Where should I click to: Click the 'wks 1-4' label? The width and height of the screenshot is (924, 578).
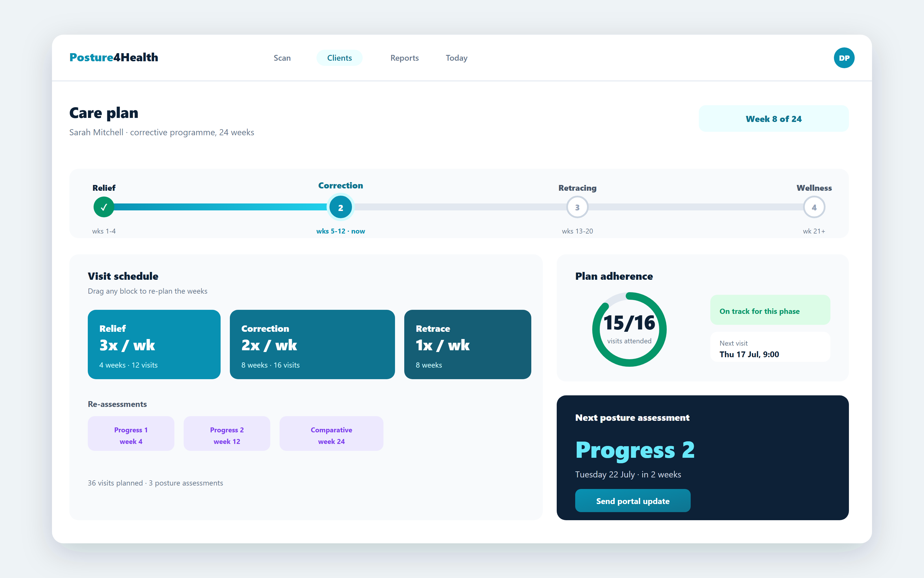click(103, 231)
